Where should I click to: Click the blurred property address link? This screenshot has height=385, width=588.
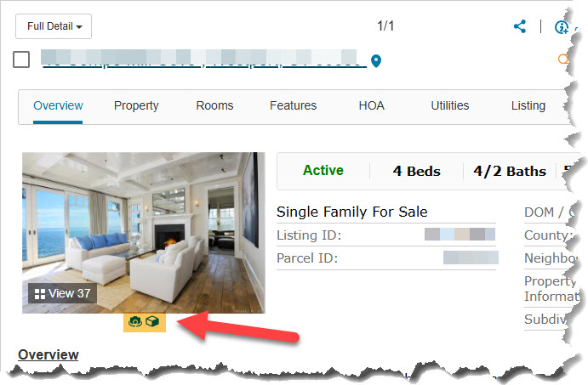pos(204,59)
